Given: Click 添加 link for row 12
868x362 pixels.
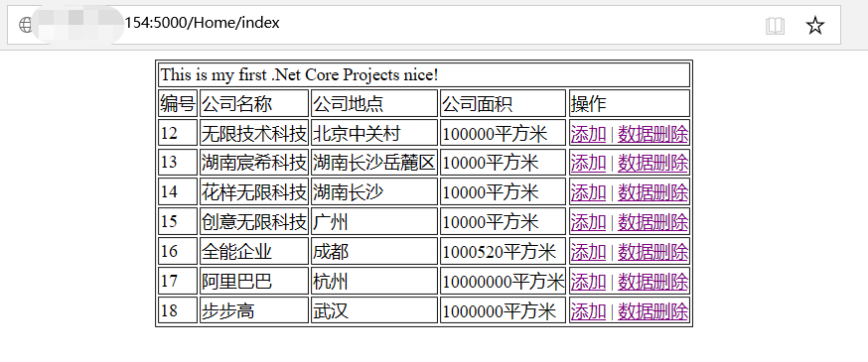Looking at the screenshot, I should (588, 134).
